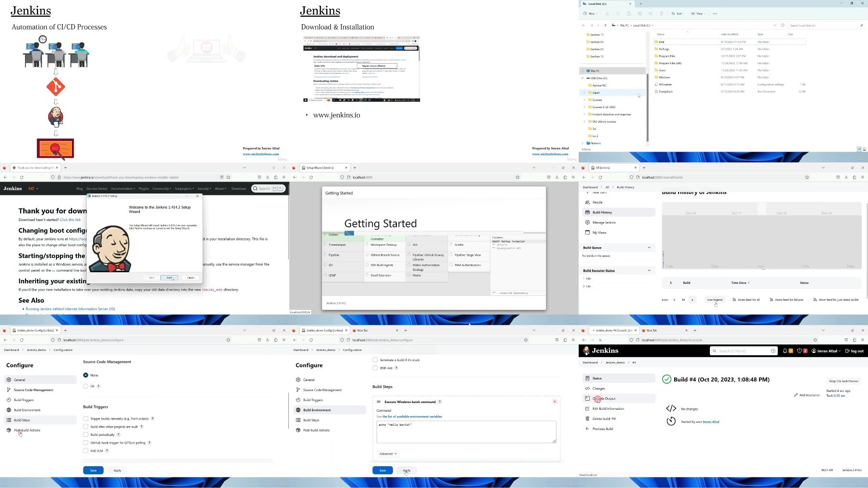Image resolution: width=868 pixels, height=488 pixels.
Task: Collapse the Build Queue panel
Action: (x=649, y=248)
